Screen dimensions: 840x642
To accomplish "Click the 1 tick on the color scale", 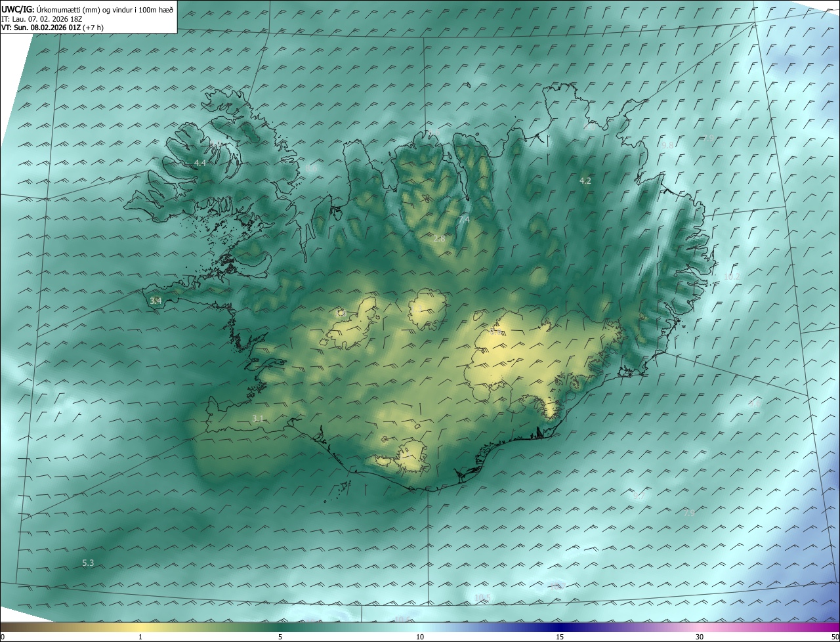I will pos(140,637).
